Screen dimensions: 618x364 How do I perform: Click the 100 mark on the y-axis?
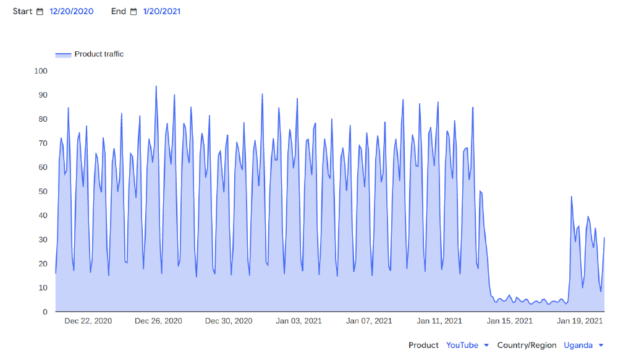pos(40,71)
